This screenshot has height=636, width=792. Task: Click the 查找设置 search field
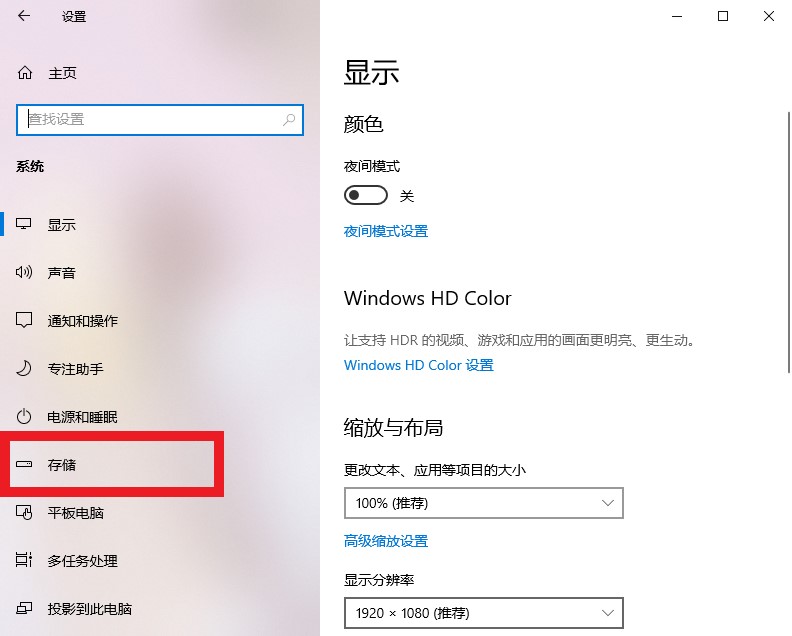(x=160, y=120)
